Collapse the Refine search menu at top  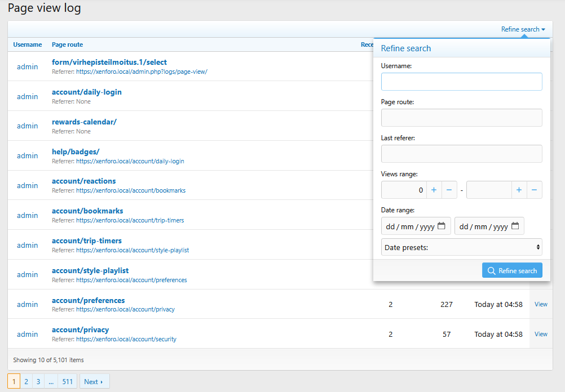(x=523, y=29)
